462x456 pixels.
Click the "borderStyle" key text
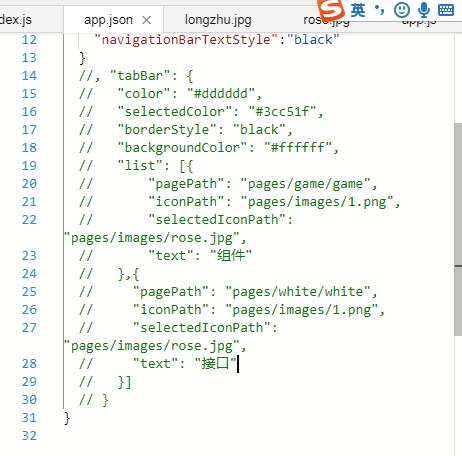tap(167, 130)
